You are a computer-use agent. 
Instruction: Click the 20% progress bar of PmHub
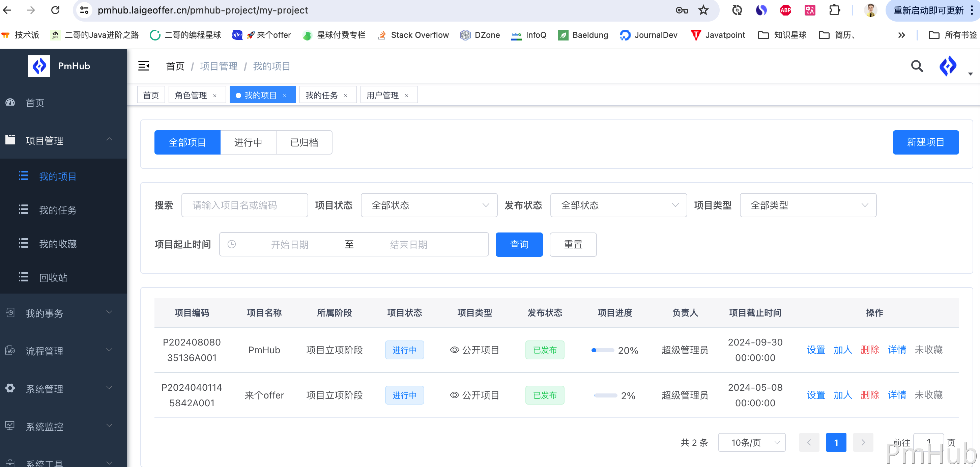click(603, 350)
